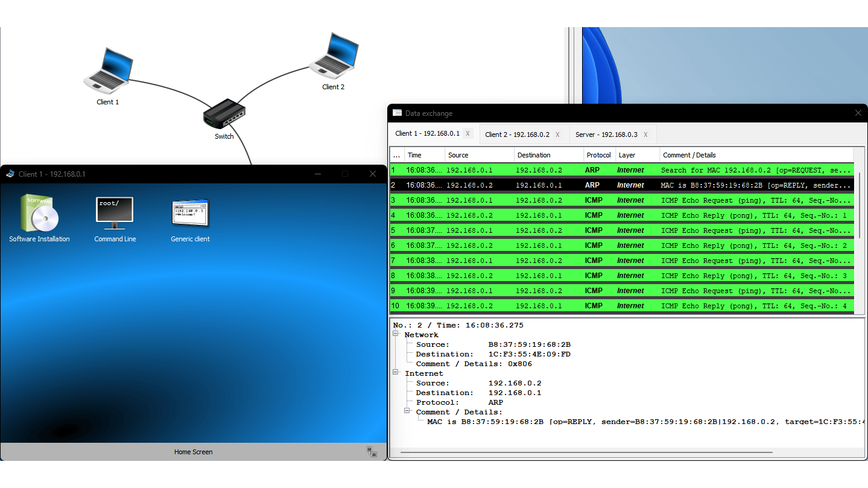Click the Switch device in the network diagram
The image size is (868, 488).
[x=224, y=114]
